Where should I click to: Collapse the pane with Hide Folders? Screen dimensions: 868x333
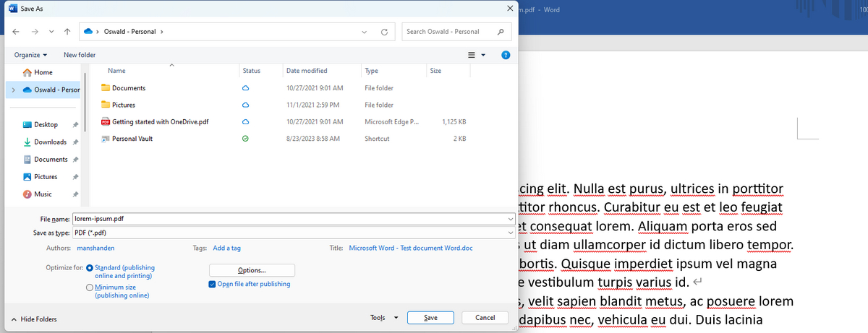34,319
